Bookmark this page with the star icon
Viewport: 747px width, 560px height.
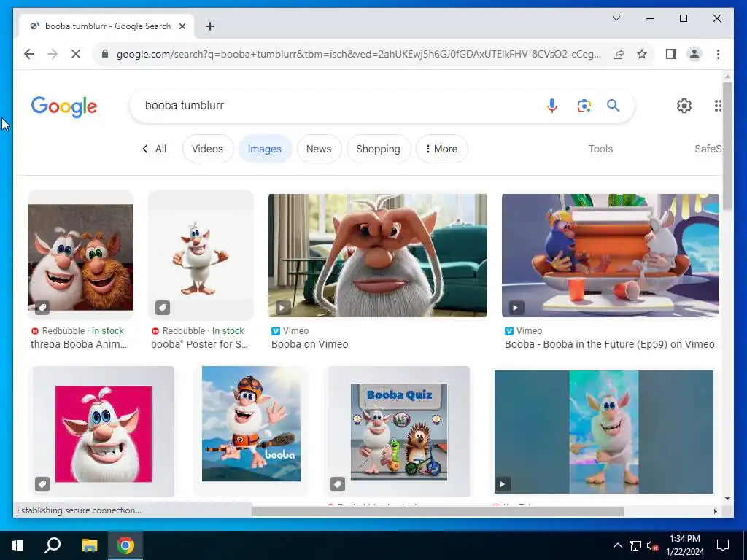point(642,54)
